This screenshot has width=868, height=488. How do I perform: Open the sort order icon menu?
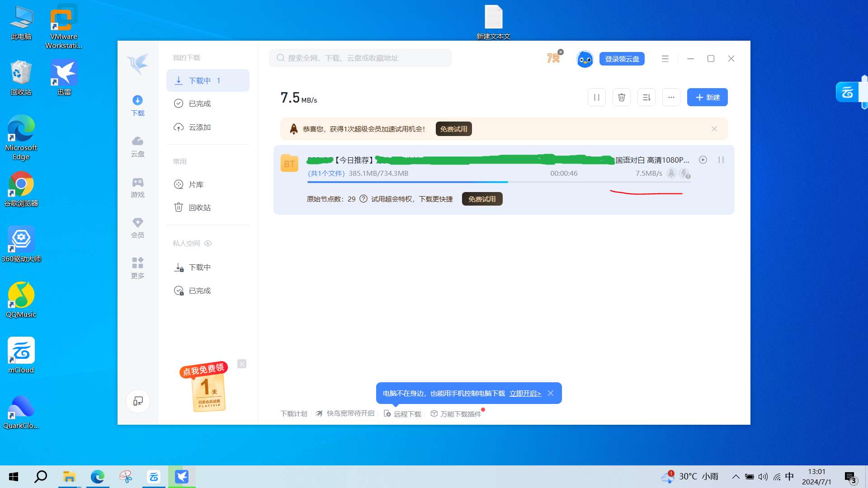point(646,97)
